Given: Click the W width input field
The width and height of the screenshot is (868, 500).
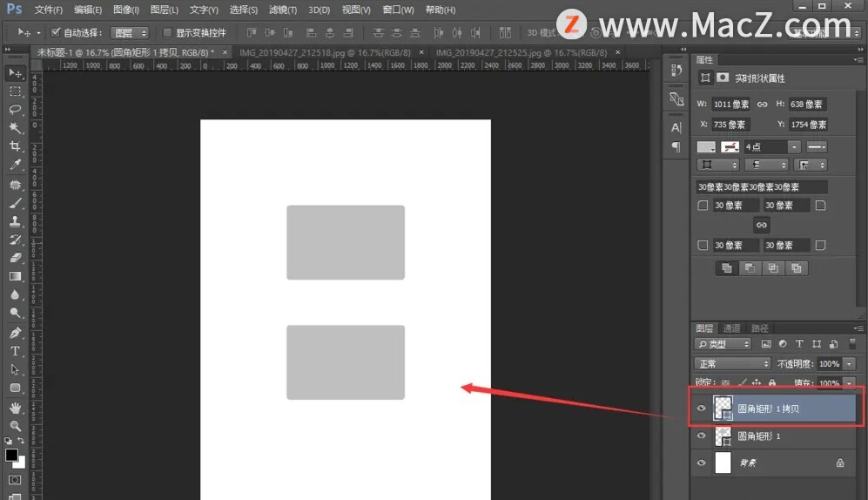Looking at the screenshot, I should pos(731,105).
